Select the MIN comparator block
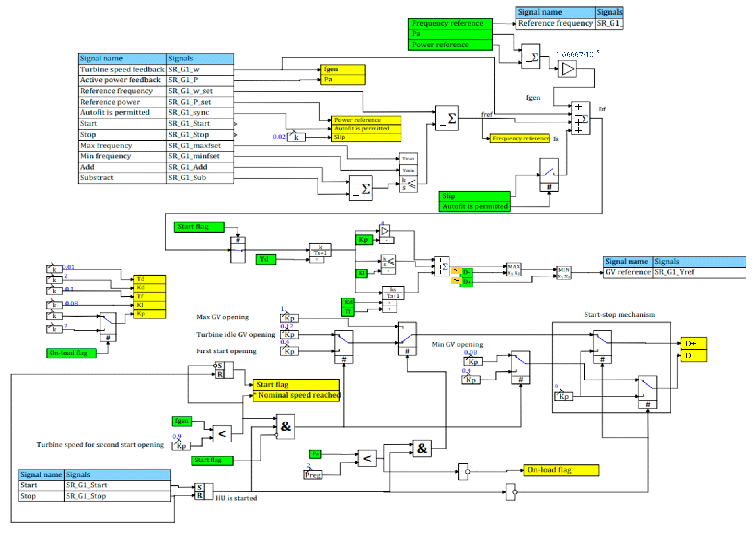Viewport: 756px width, 533px height. (x=564, y=272)
